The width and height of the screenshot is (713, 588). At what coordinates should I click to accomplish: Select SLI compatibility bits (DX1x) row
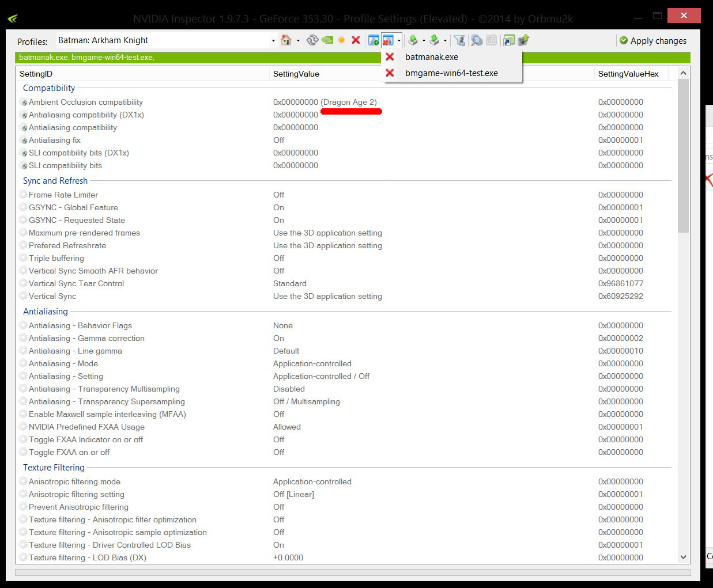click(346, 153)
